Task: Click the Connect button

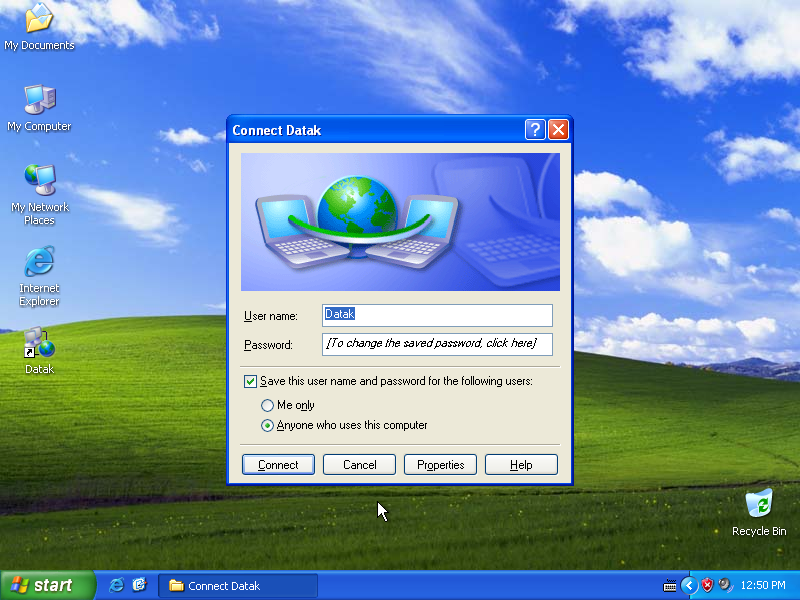Action: [278, 465]
